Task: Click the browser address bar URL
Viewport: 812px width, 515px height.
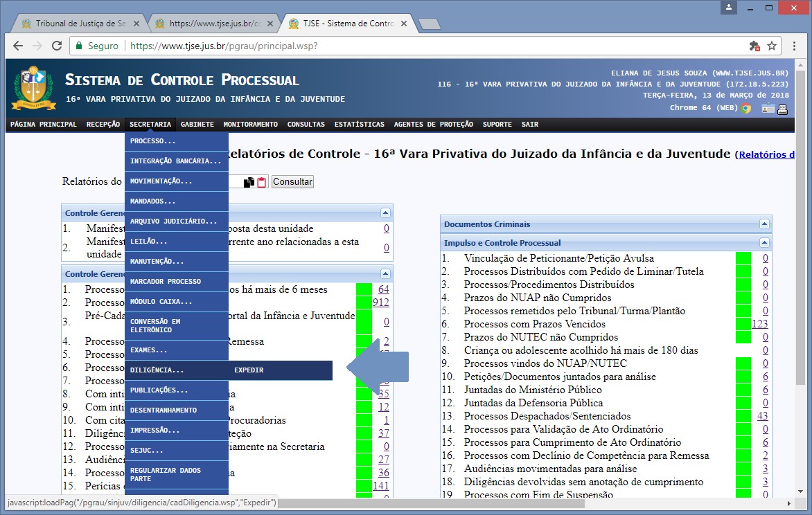Action: [224, 46]
